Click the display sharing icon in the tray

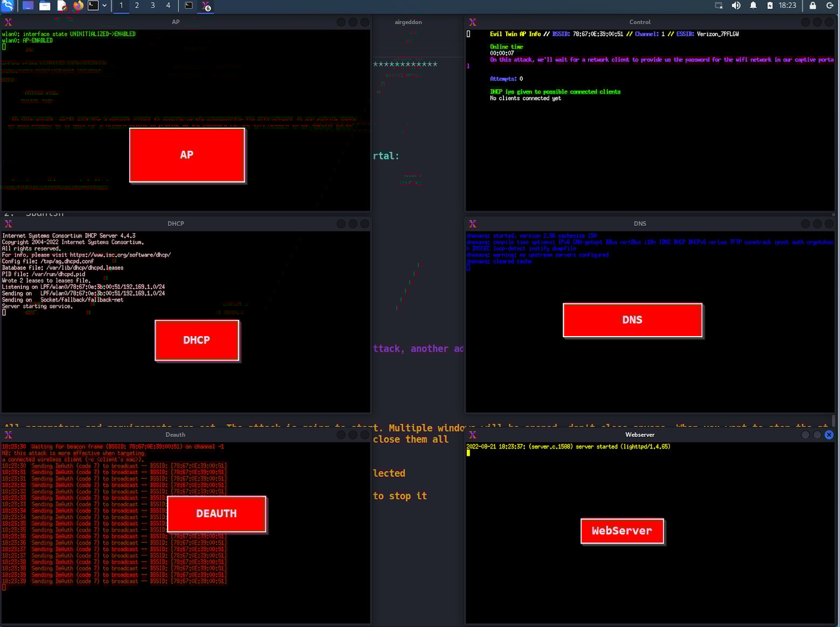[x=718, y=5]
